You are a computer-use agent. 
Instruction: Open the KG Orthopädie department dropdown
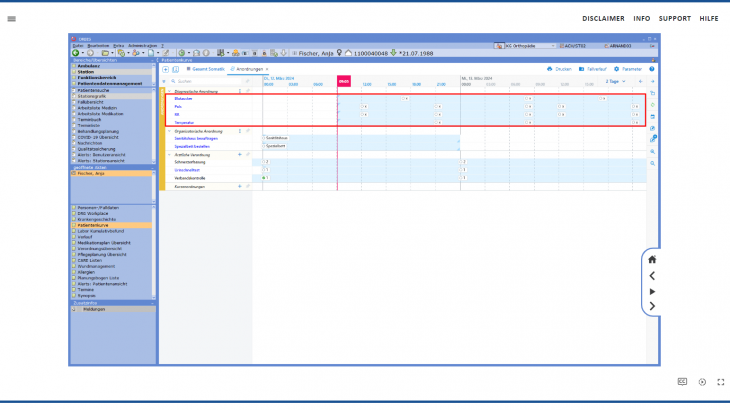coord(524,46)
